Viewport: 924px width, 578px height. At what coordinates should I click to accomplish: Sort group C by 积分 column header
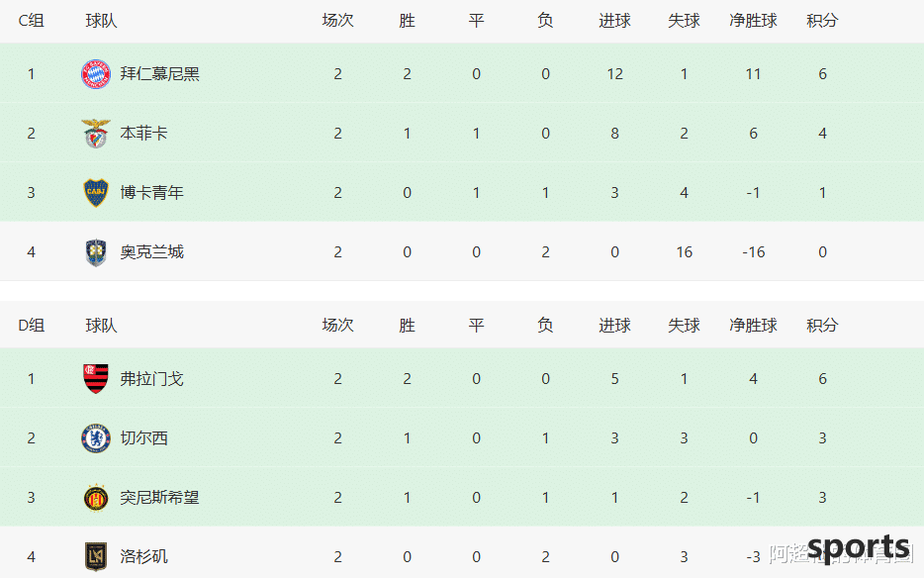[822, 21]
